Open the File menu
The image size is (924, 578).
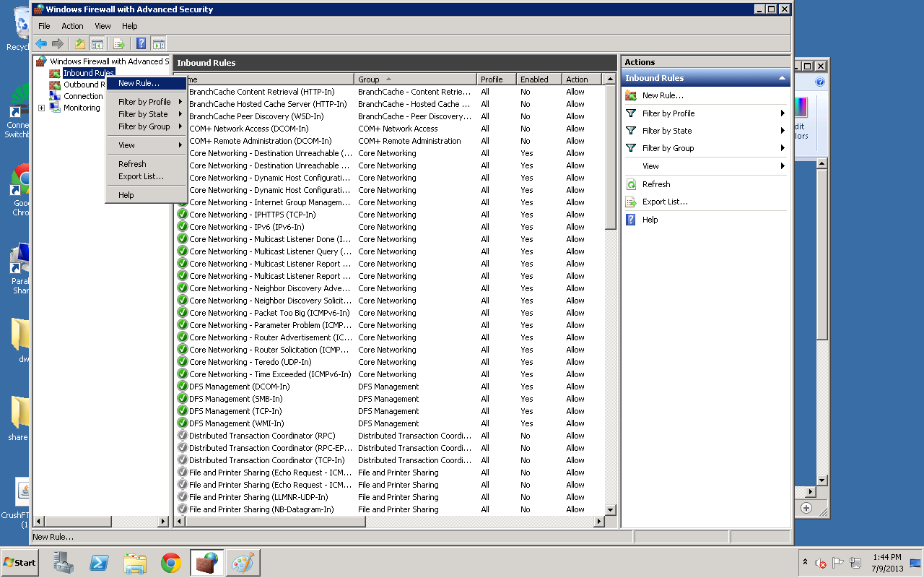pyautogui.click(x=44, y=26)
